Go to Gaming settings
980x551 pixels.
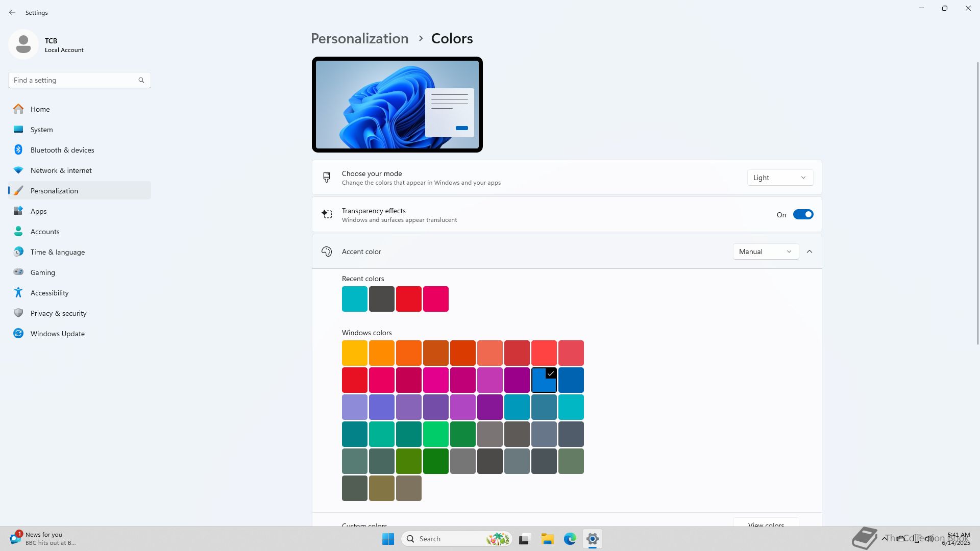(x=43, y=272)
